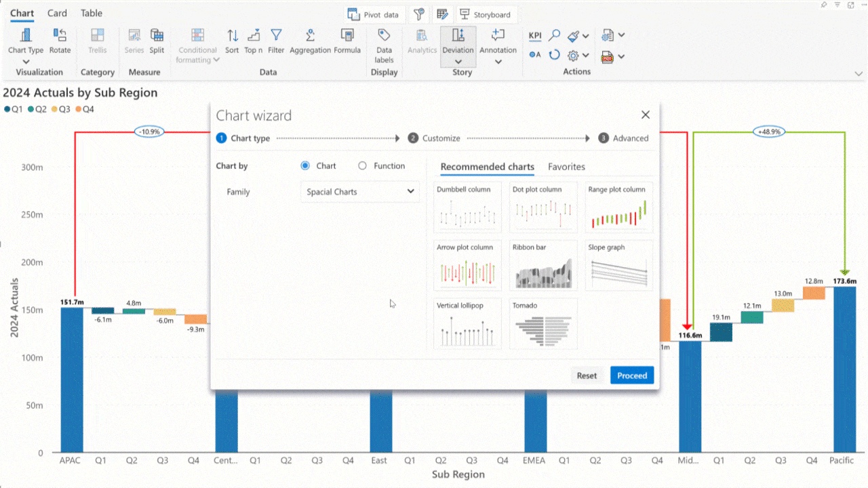Select the Chart radio button
The width and height of the screenshot is (868, 488).
(305, 166)
